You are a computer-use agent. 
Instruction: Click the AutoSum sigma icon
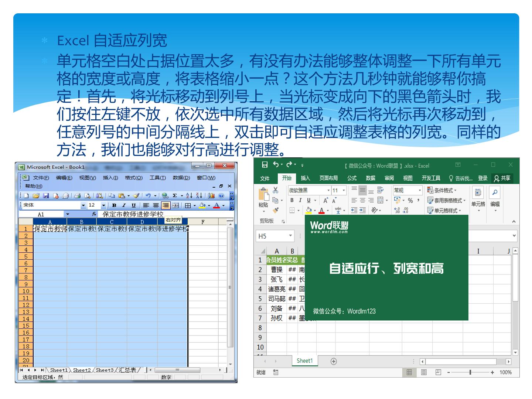[x=175, y=196]
